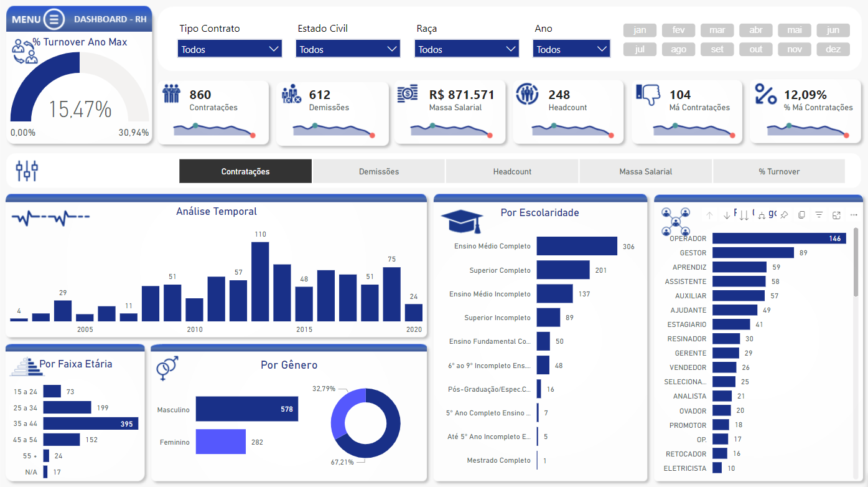Pin the Cargo chart visual
Viewport: 868px width, 487px height.
tap(784, 215)
